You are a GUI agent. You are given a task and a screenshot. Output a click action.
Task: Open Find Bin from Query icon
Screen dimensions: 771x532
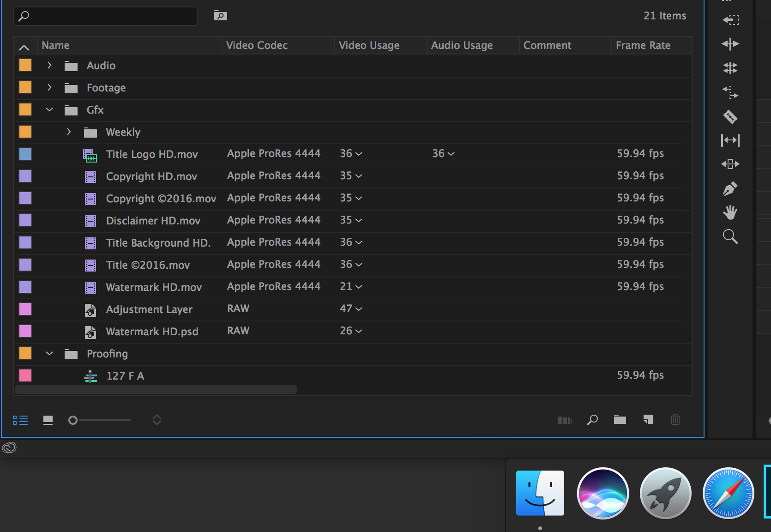pyautogui.click(x=221, y=16)
